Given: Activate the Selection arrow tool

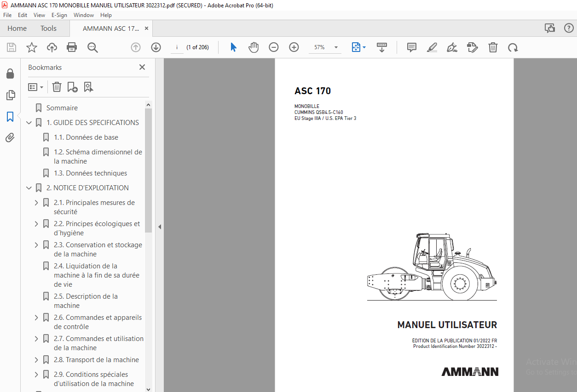Looking at the screenshot, I should coord(233,47).
